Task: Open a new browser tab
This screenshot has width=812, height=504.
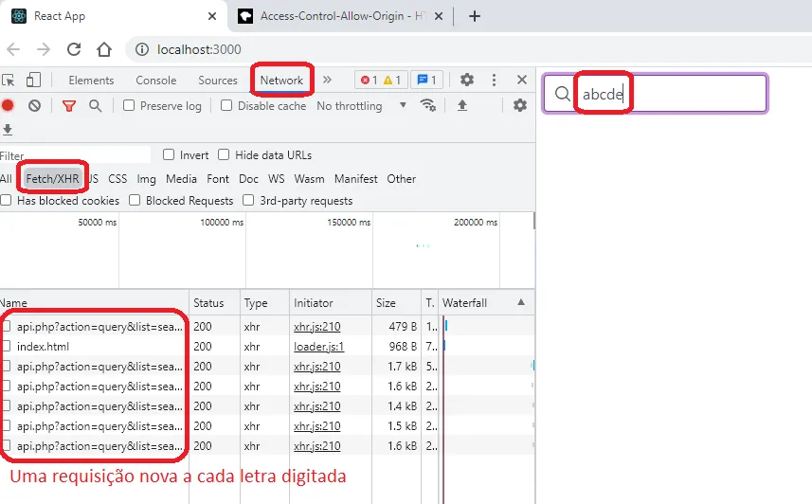Action: click(475, 16)
